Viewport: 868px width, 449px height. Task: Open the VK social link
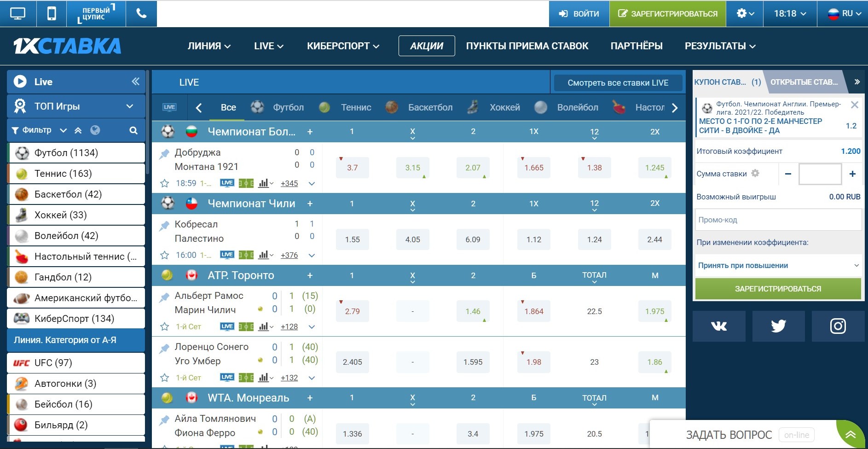click(719, 326)
